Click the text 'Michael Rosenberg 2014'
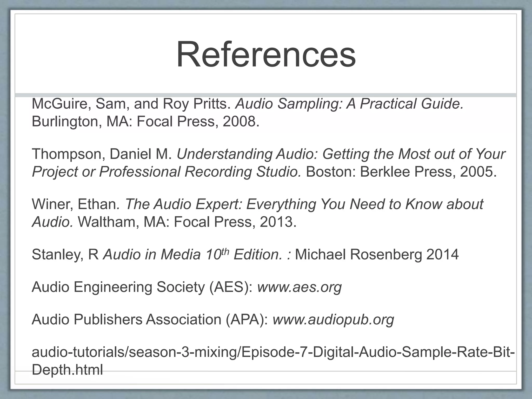The height and width of the screenshot is (399, 532). click(x=377, y=254)
